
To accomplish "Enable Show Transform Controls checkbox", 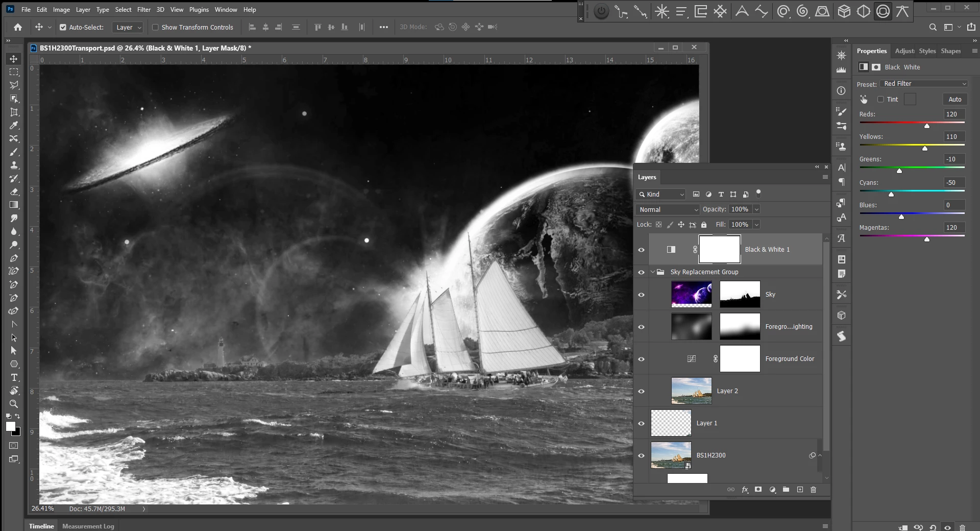I will (x=156, y=27).
